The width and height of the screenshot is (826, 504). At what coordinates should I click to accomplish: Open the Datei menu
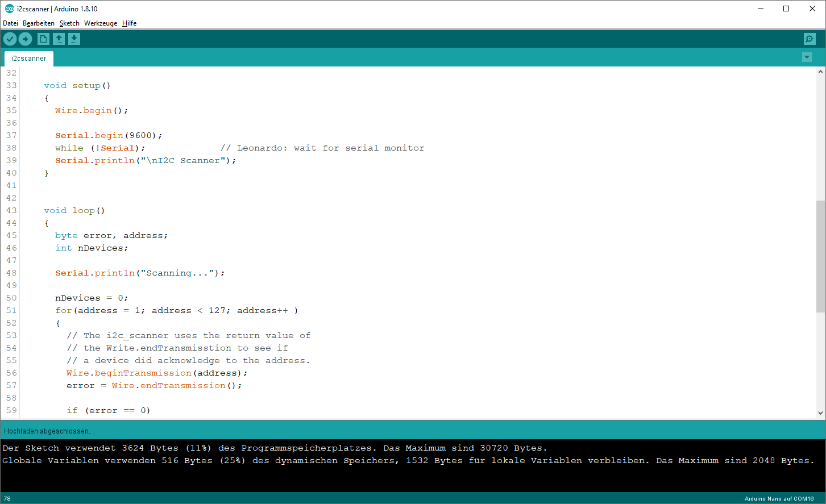point(10,23)
